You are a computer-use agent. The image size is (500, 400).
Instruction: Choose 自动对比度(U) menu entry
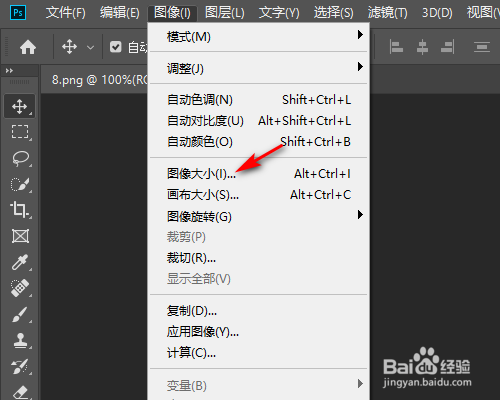tap(258, 120)
